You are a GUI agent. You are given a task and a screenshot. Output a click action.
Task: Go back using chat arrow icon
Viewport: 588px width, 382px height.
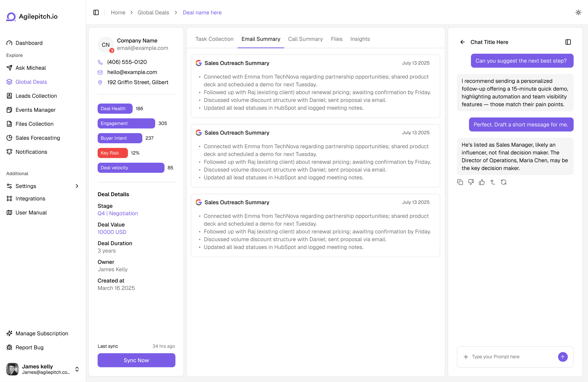click(x=463, y=42)
